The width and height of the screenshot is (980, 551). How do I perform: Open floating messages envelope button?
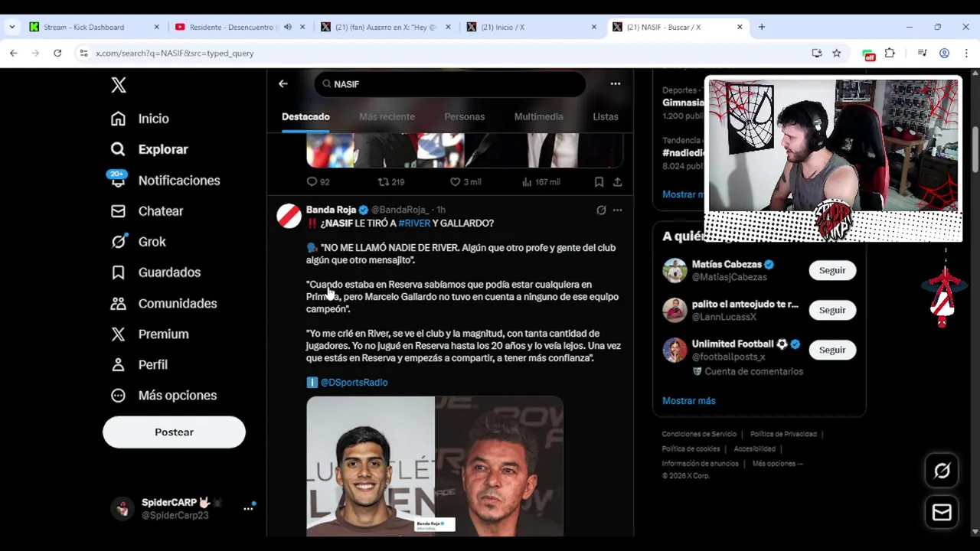[x=942, y=512]
